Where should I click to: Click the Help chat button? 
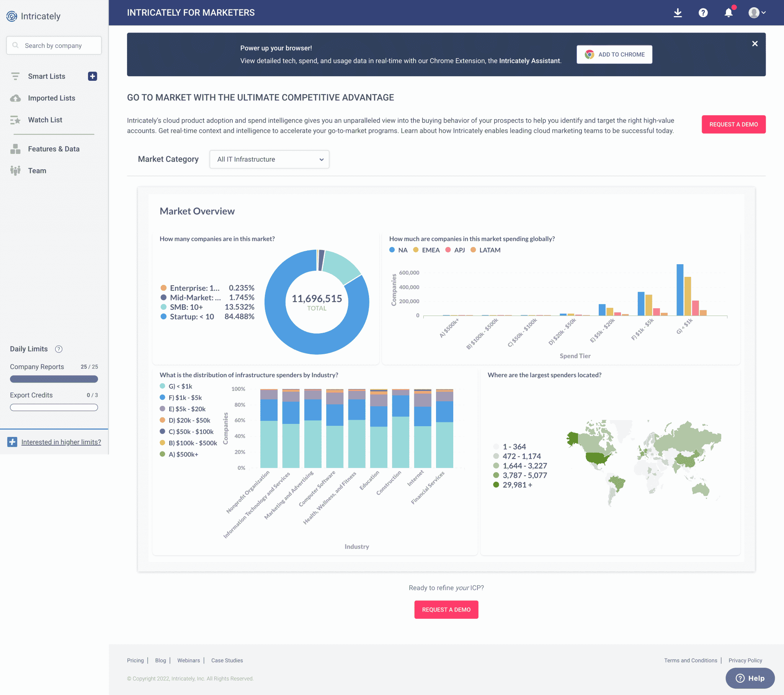tap(750, 678)
